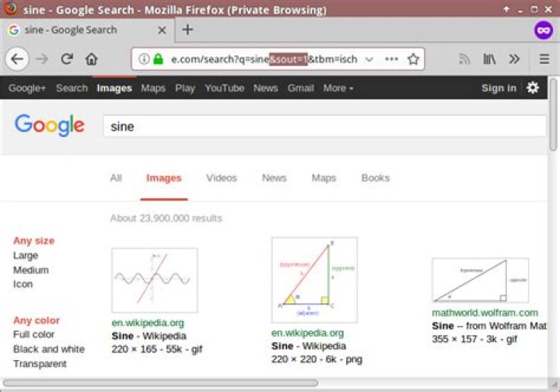Filter images by Black and white
The height and width of the screenshot is (392, 560).
point(49,349)
